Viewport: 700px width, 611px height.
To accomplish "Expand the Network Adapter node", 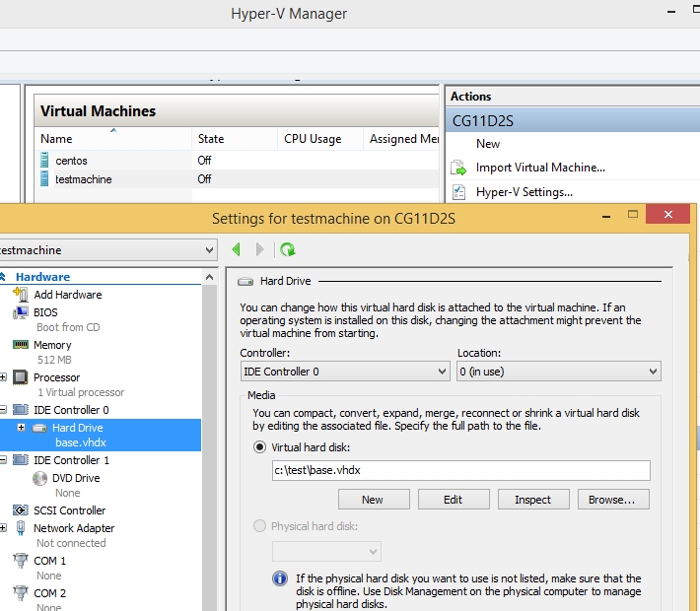I will 3,528.
